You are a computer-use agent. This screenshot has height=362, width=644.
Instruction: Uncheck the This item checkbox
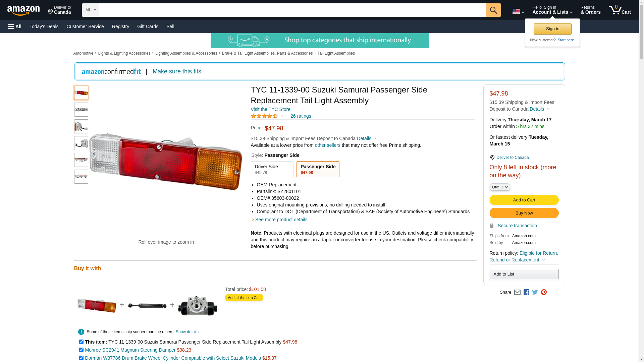coord(81,342)
